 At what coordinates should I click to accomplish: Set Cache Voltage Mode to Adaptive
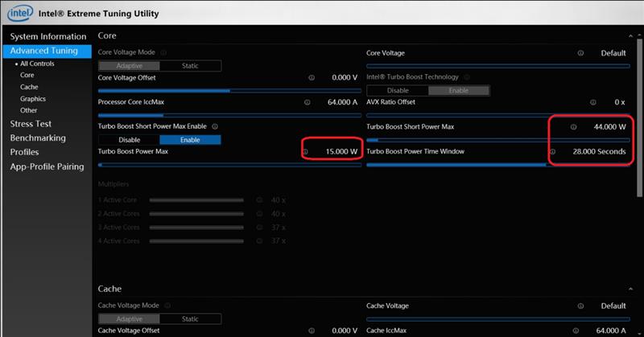click(x=129, y=319)
